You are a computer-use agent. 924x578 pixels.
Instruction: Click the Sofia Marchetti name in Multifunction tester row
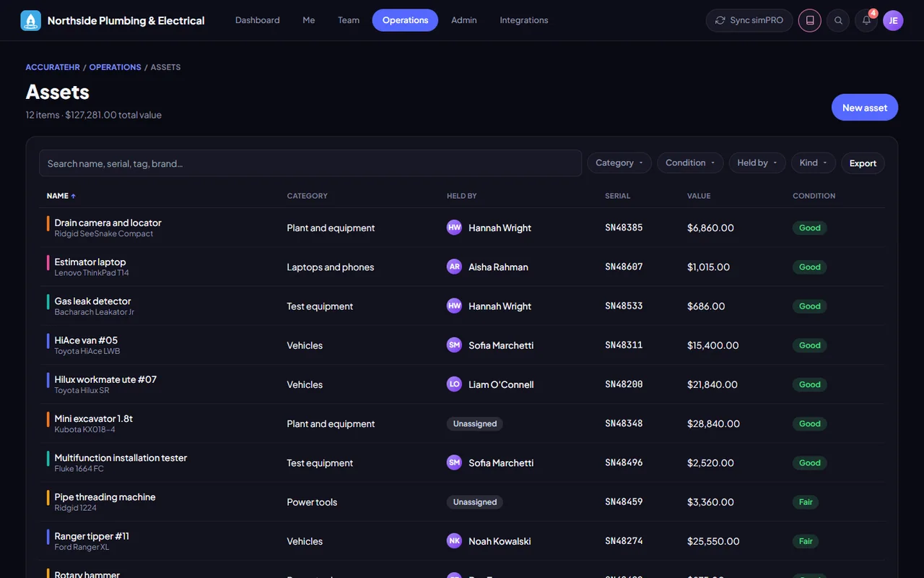click(501, 462)
